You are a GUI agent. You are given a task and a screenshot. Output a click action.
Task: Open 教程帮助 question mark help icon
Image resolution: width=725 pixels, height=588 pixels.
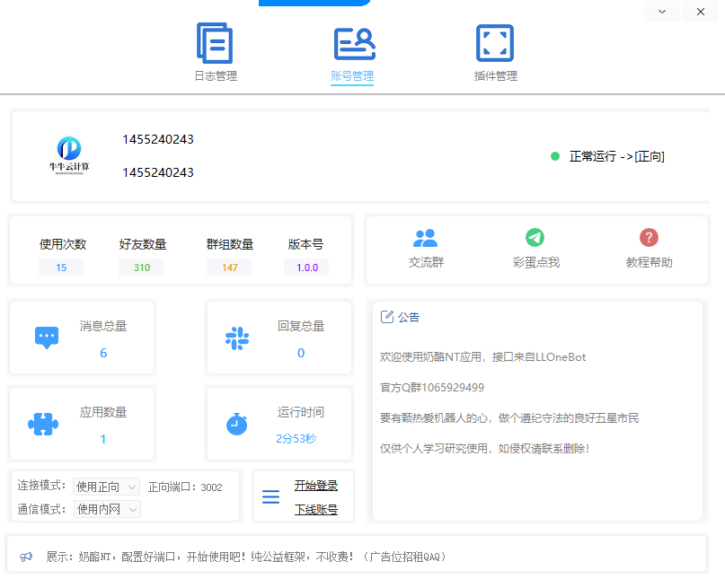(649, 238)
